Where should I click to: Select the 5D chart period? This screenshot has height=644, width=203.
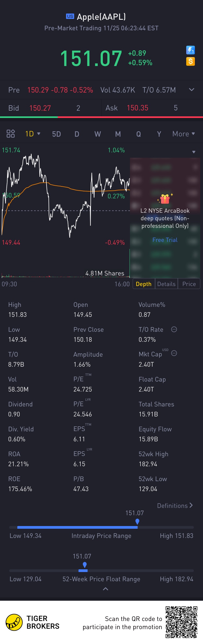click(x=56, y=134)
